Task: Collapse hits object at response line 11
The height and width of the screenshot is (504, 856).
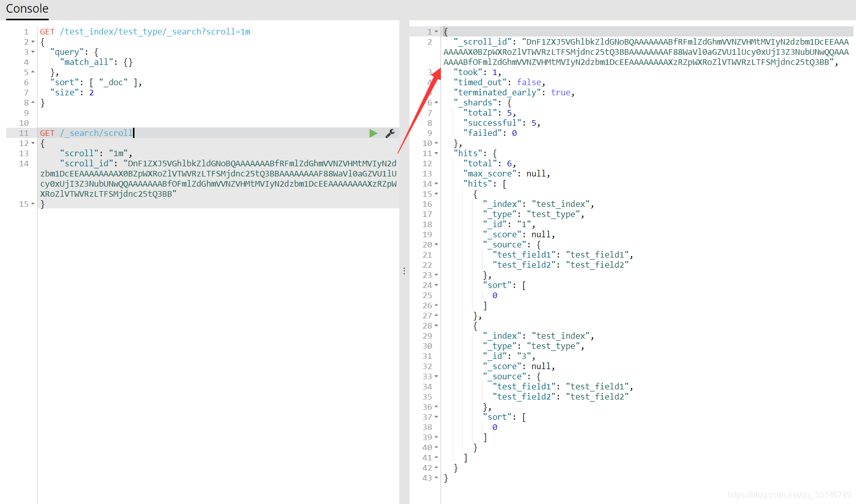Action: click(x=436, y=154)
